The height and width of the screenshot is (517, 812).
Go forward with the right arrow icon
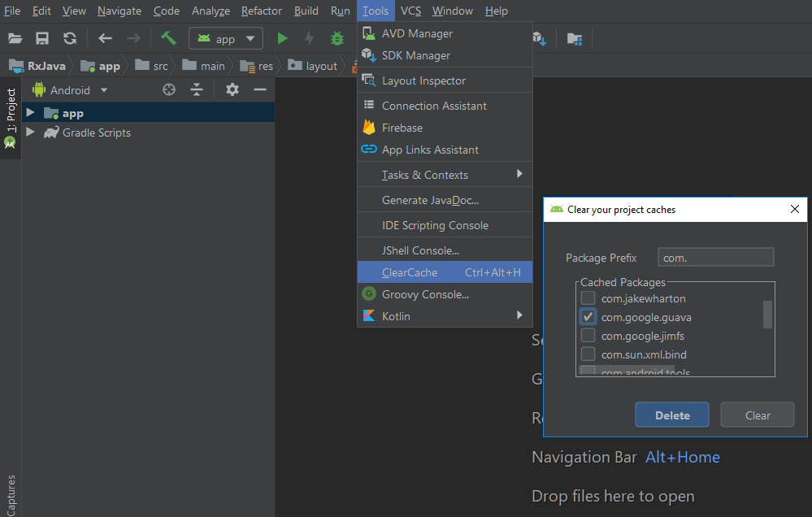tap(133, 38)
